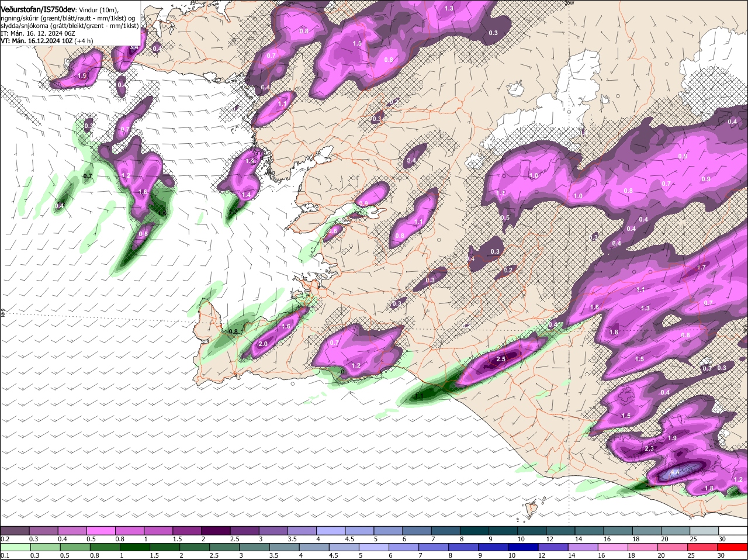Click the '25' label in the top legend row

click(694, 539)
